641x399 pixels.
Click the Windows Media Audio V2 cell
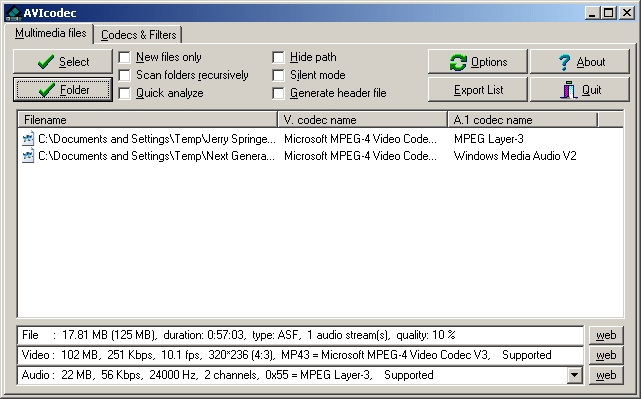point(515,156)
